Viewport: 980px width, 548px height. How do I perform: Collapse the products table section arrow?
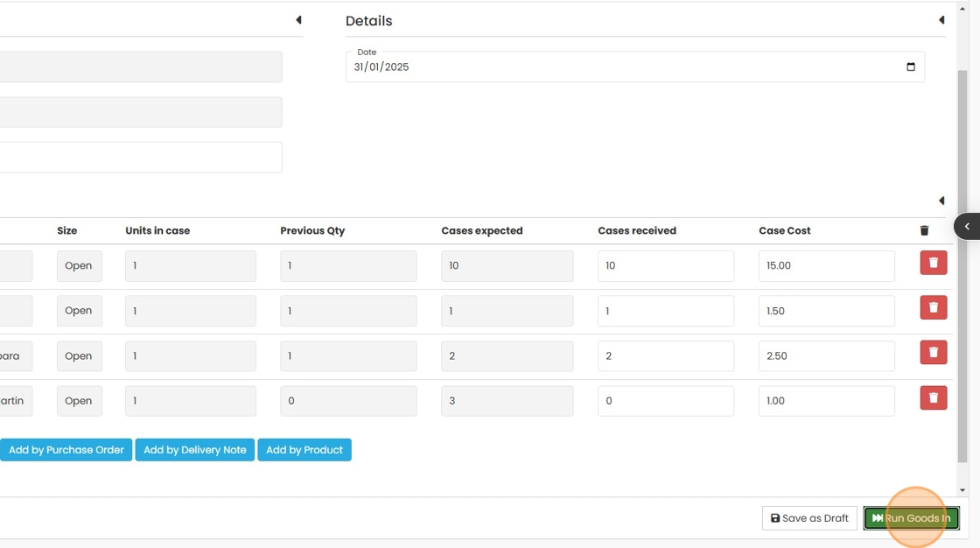pos(941,200)
